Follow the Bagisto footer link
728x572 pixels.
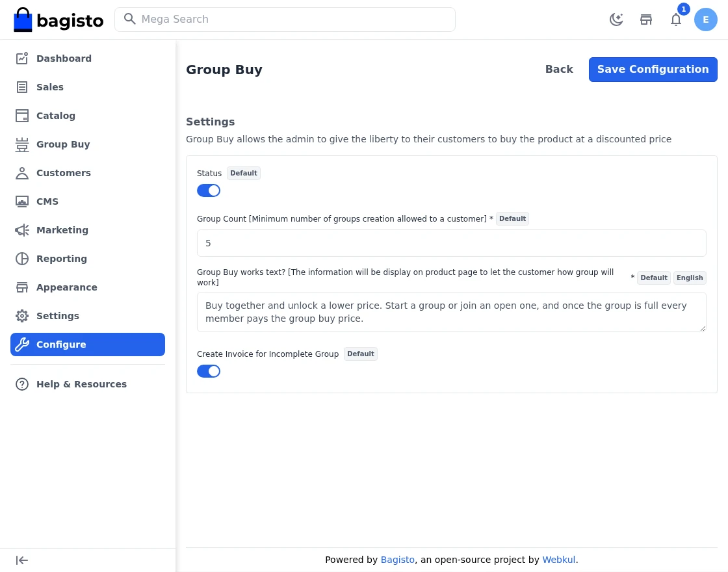click(x=397, y=560)
